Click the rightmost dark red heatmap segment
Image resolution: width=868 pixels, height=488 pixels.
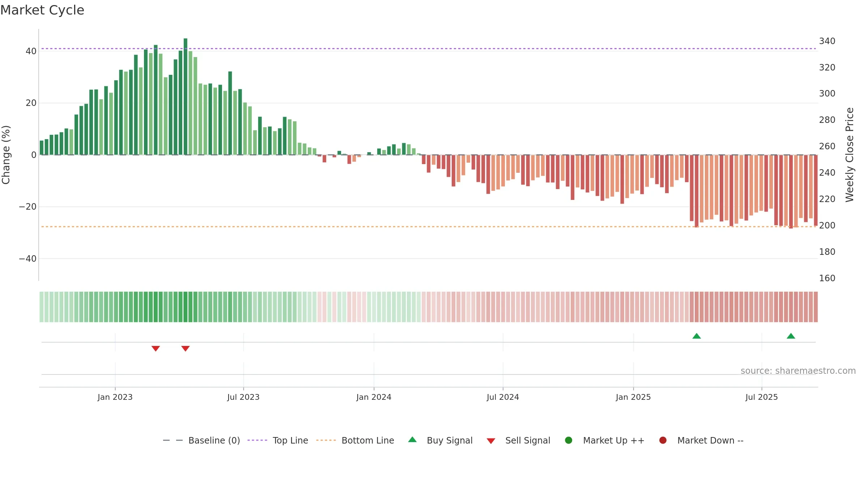pos(816,307)
